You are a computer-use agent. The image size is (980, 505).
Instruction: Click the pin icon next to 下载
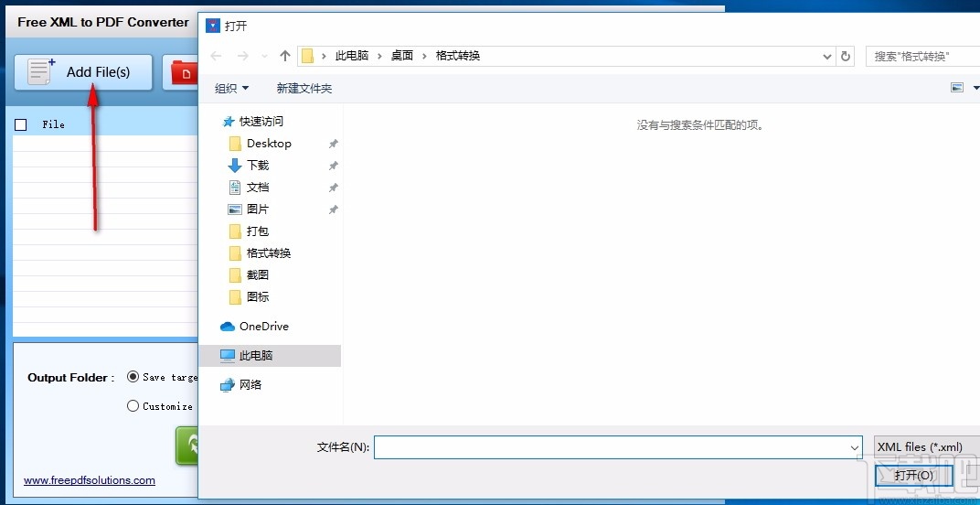pyautogui.click(x=334, y=166)
